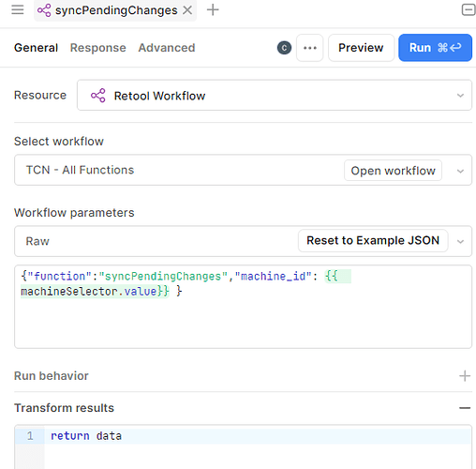Open the Raw parameters mode dropdown
This screenshot has height=469, width=476.
[243, 241]
